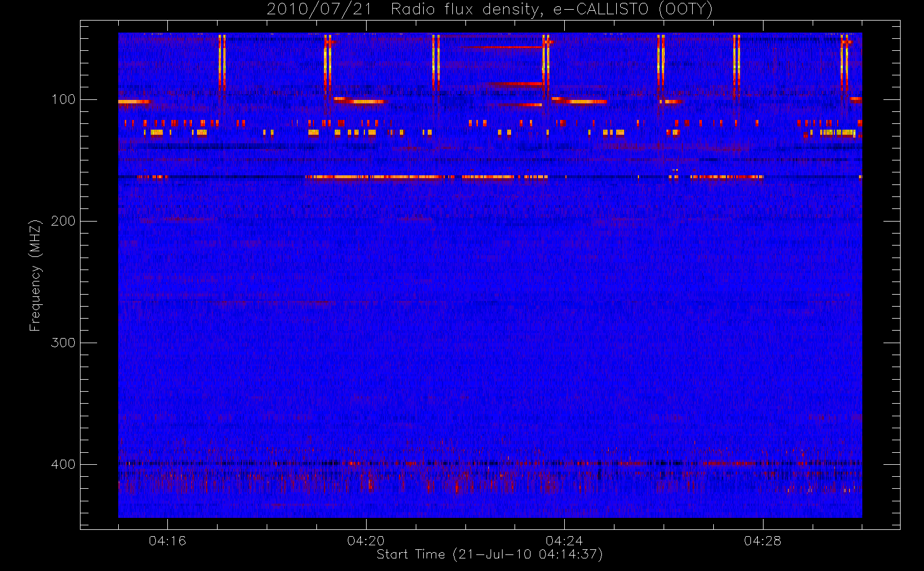The height and width of the screenshot is (571, 924).
Task: Click the 'Frequency (MHZ)' axis label
Action: click(35, 275)
